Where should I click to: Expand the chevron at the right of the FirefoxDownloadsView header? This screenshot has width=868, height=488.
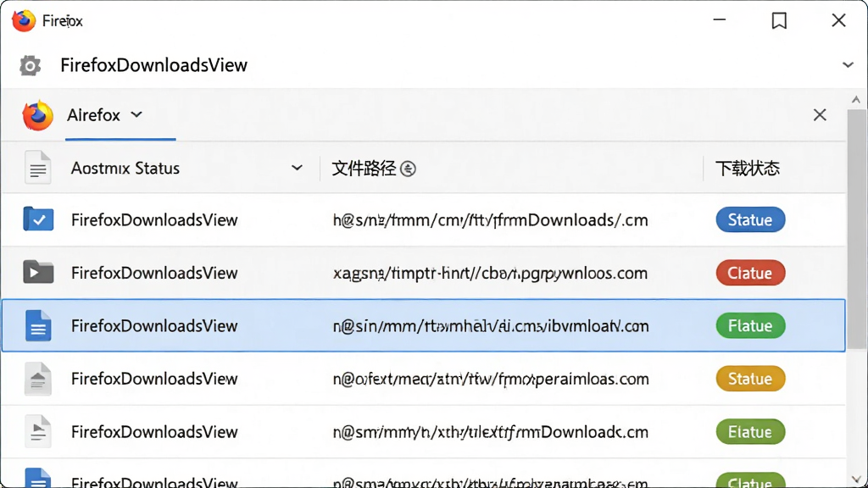coord(848,65)
